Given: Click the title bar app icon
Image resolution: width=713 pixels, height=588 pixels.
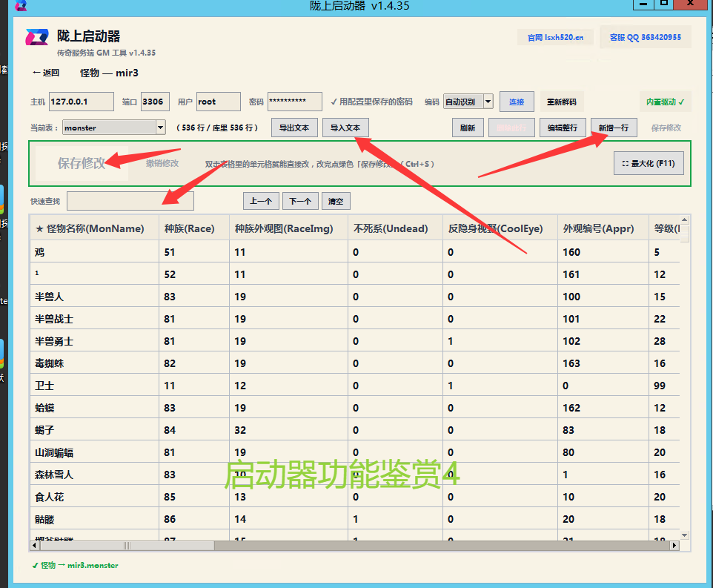Looking at the screenshot, I should (x=21, y=5).
